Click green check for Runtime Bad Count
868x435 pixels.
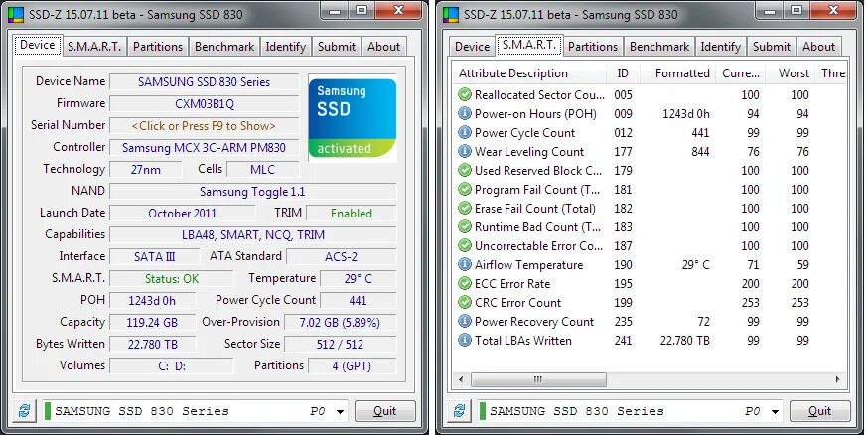465,226
